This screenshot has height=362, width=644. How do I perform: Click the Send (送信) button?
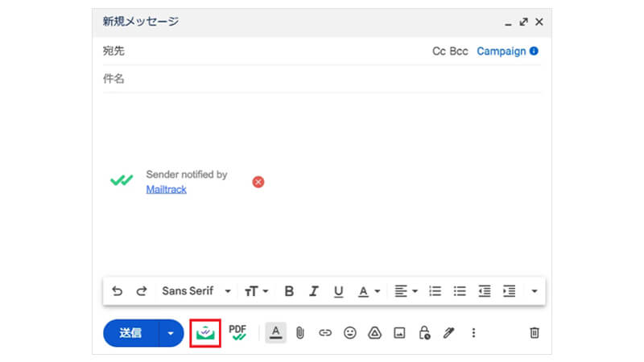[130, 333]
